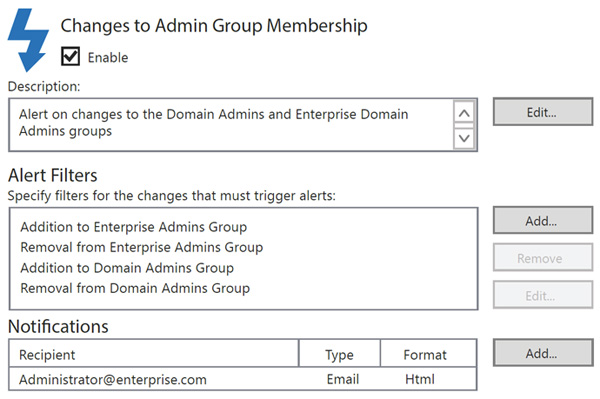Click inside the description text box

click(x=231, y=125)
